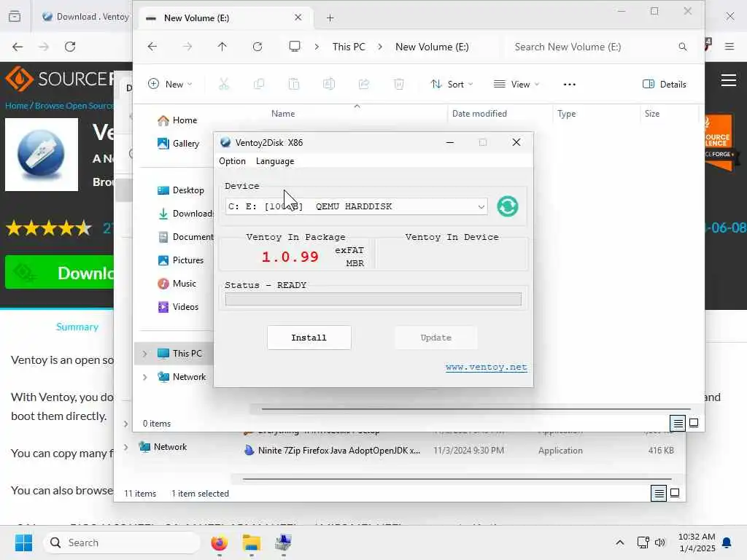Image resolution: width=747 pixels, height=560 pixels.
Task: Select Home in Explorer navigation pane
Action: pyautogui.click(x=177, y=120)
